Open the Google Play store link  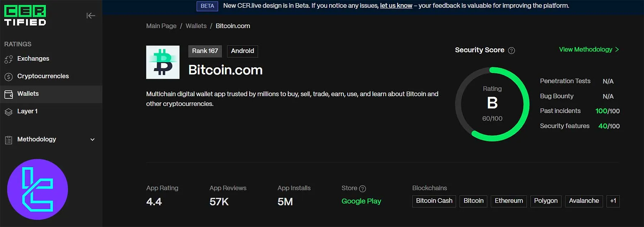tap(361, 201)
